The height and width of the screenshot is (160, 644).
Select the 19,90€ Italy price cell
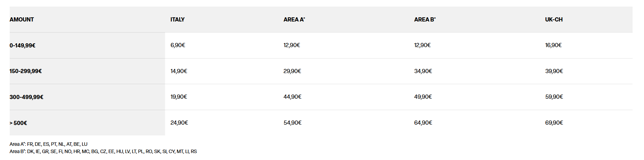click(179, 97)
